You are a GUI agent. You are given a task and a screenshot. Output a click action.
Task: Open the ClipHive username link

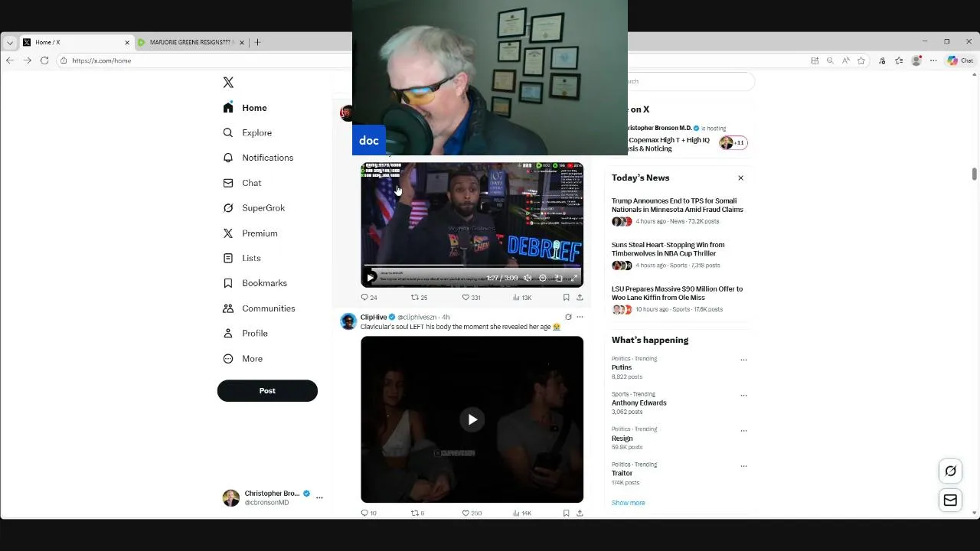[x=416, y=317]
